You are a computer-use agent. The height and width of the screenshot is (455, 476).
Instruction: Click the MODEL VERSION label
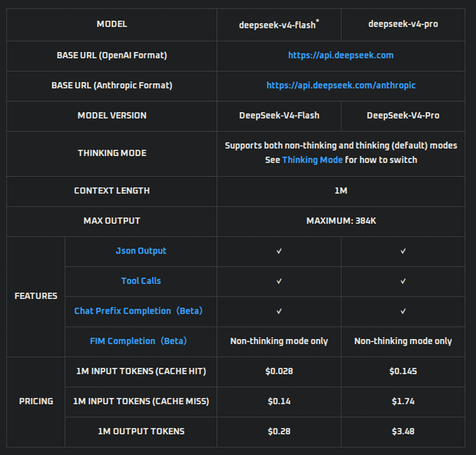tap(112, 115)
